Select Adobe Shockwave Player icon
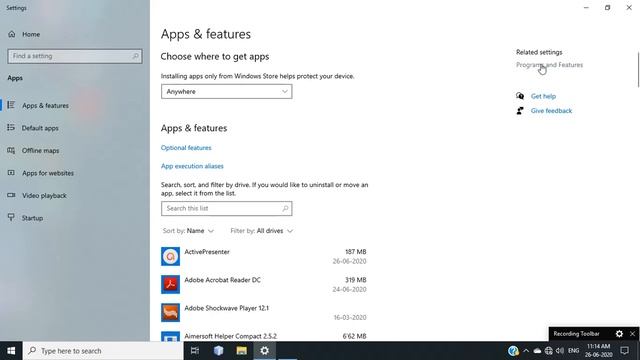This screenshot has width=640, height=360. coord(170,313)
